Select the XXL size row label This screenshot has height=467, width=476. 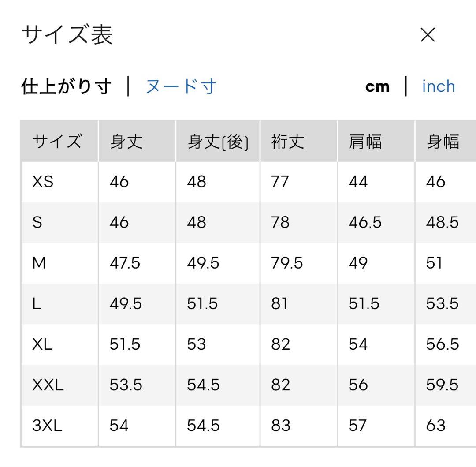click(x=48, y=385)
